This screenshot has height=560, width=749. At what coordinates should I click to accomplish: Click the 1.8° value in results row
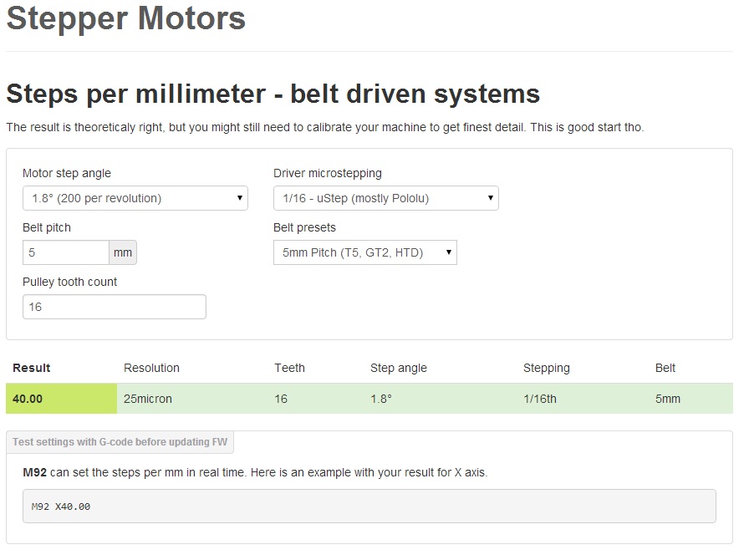[381, 399]
